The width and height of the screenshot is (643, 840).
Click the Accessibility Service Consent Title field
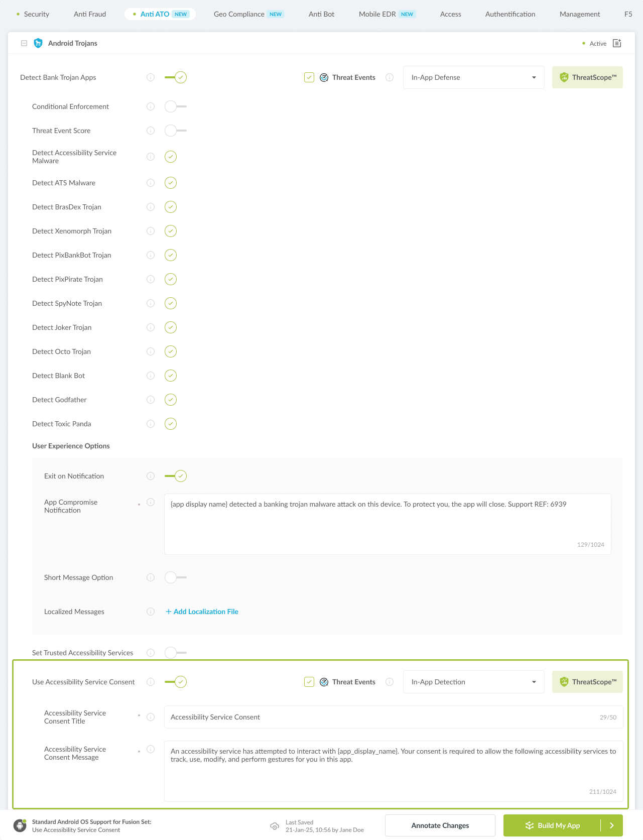click(381, 717)
